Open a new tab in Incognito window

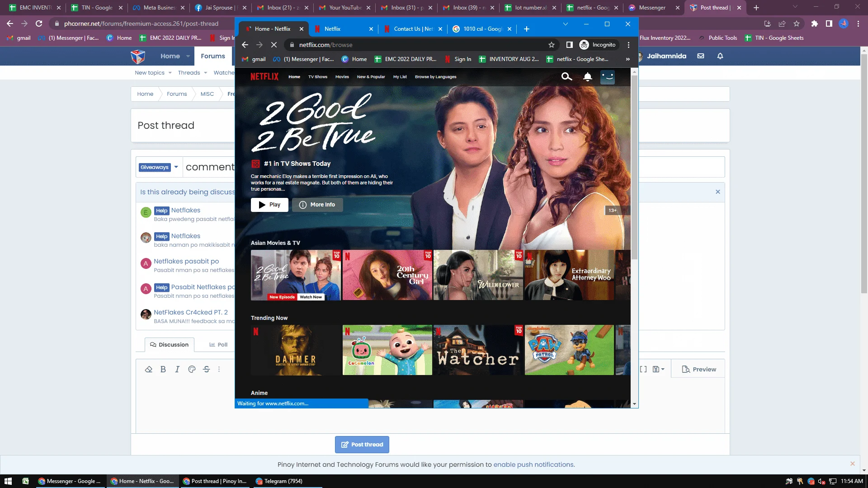pyautogui.click(x=526, y=29)
